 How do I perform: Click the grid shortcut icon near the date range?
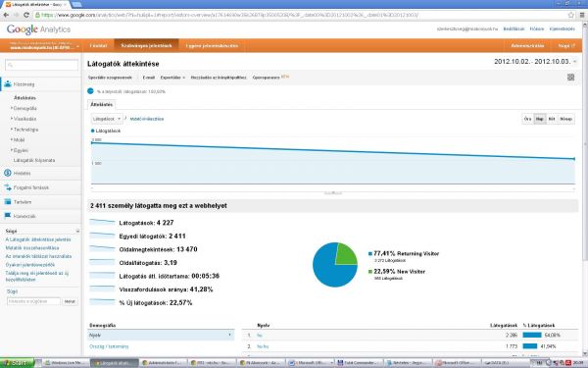point(570,77)
